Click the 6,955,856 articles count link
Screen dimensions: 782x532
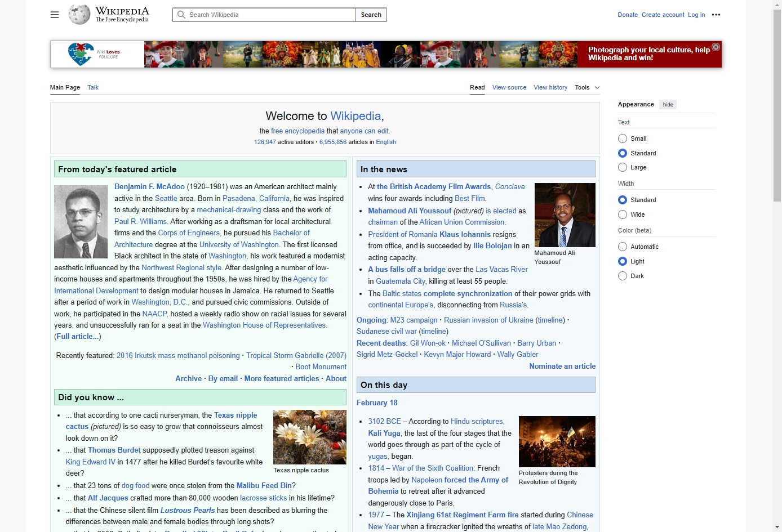[333, 142]
